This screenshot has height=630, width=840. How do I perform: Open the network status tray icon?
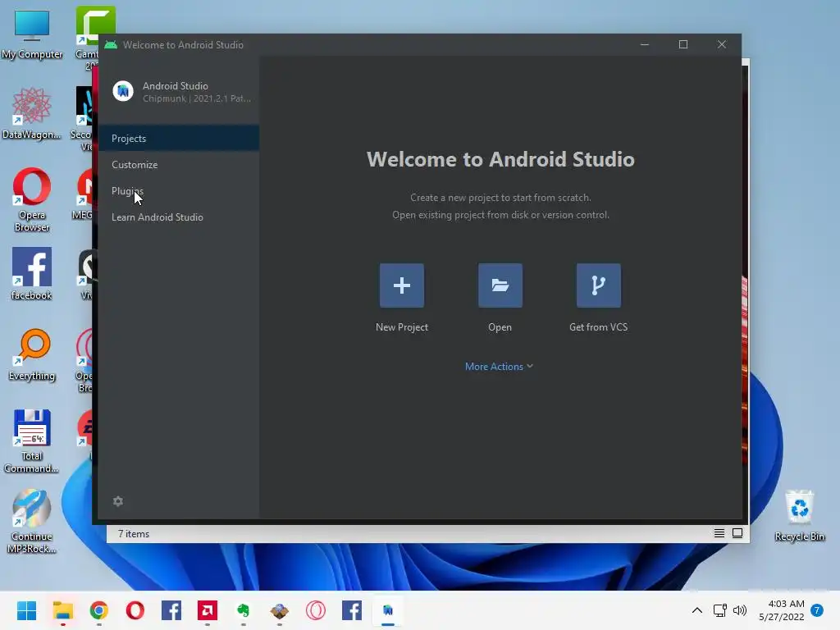pyautogui.click(x=720, y=610)
